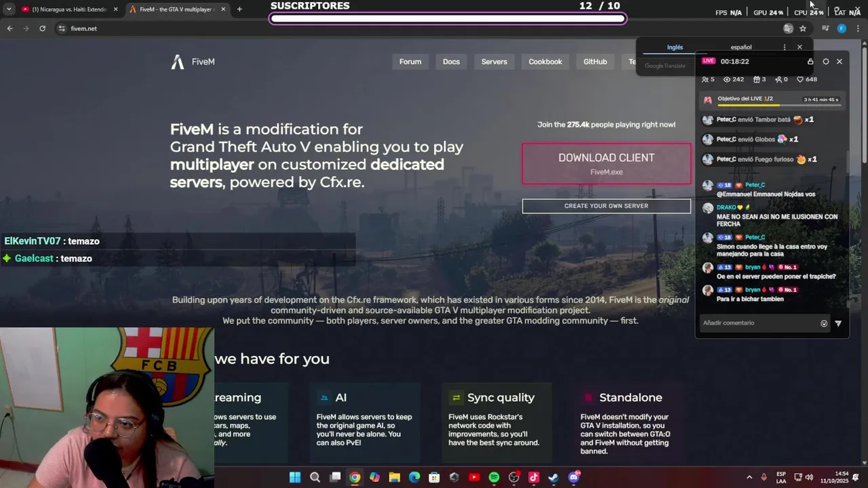Open Chrome's three-dot menu
868x488 pixels.
(858, 28)
